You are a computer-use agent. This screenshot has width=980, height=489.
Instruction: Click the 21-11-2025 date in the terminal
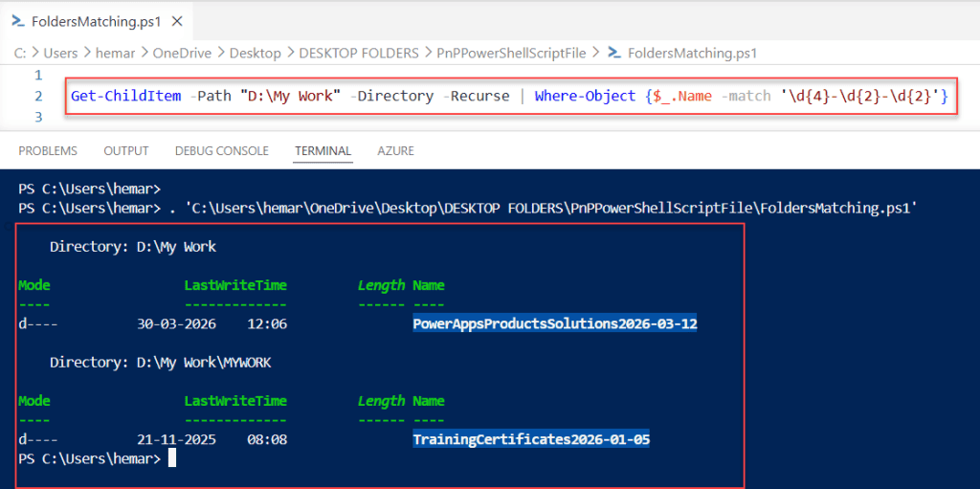pos(176,439)
